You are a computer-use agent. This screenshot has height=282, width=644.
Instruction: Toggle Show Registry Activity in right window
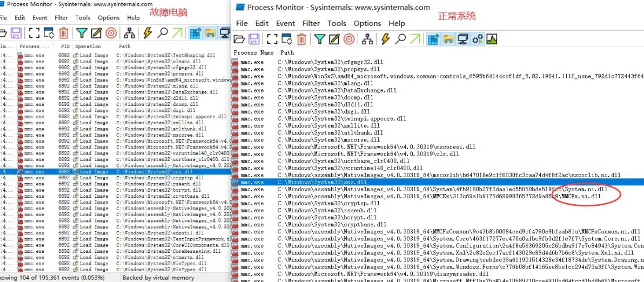pos(434,39)
